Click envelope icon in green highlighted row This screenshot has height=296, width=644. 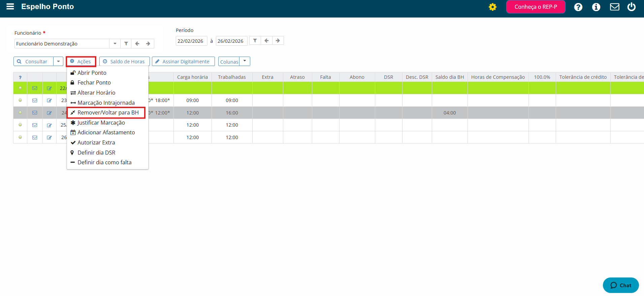pyautogui.click(x=35, y=88)
